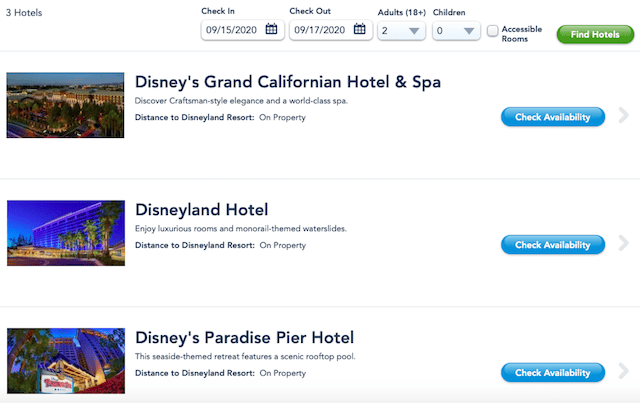Select the Grand Californian hotel thumbnail

point(65,105)
